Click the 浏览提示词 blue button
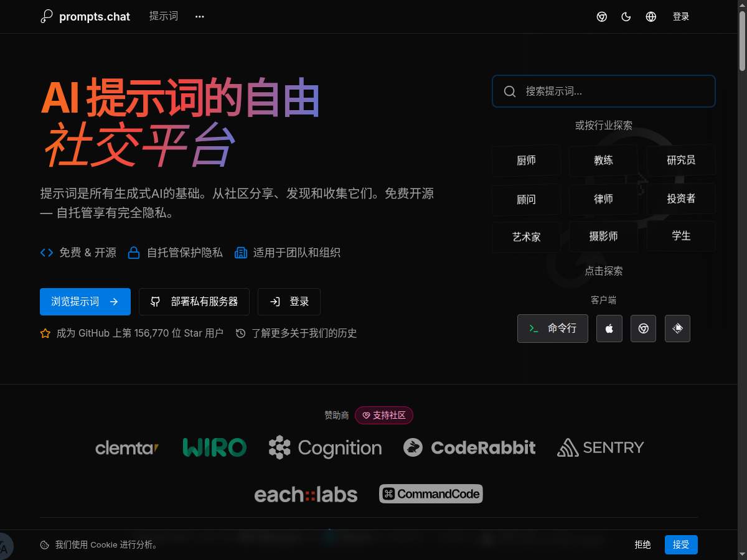This screenshot has width=747, height=560. [x=85, y=302]
